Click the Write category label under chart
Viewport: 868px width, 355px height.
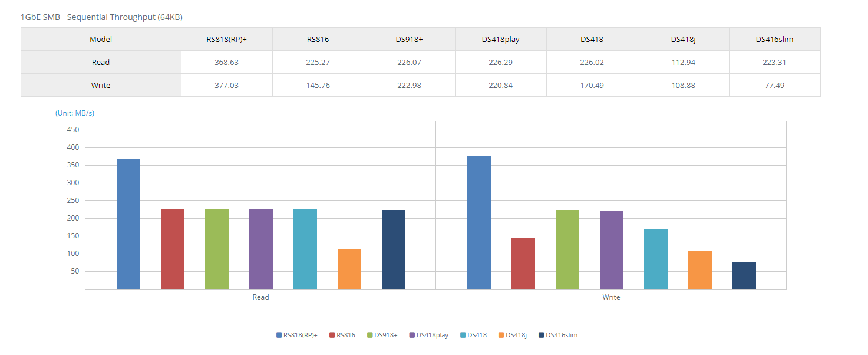point(611,297)
